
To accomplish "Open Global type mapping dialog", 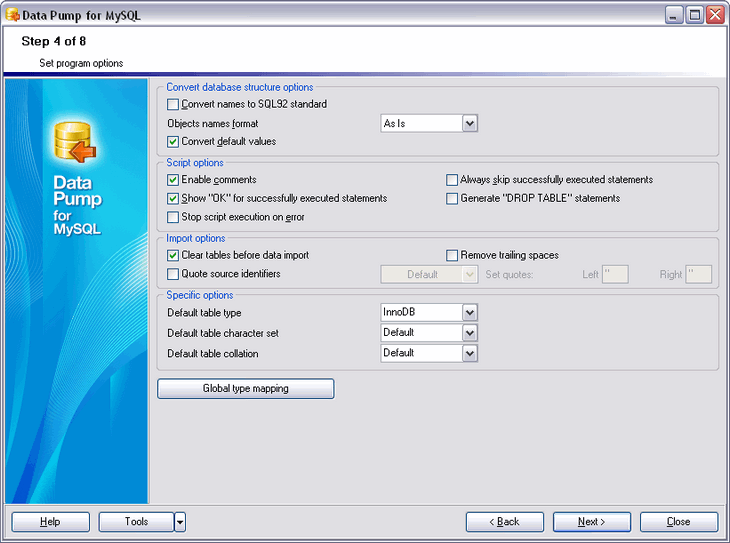I will (x=246, y=389).
